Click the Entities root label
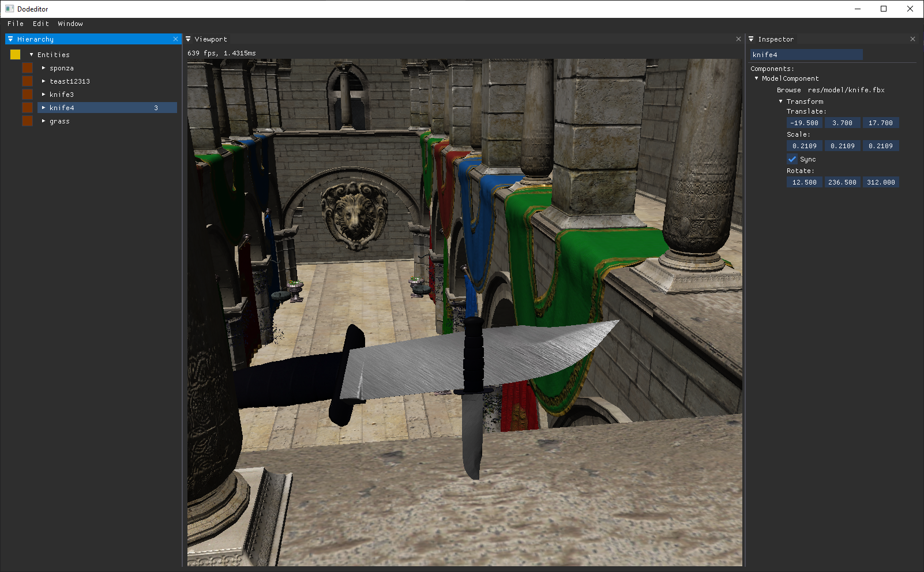 pyautogui.click(x=54, y=55)
